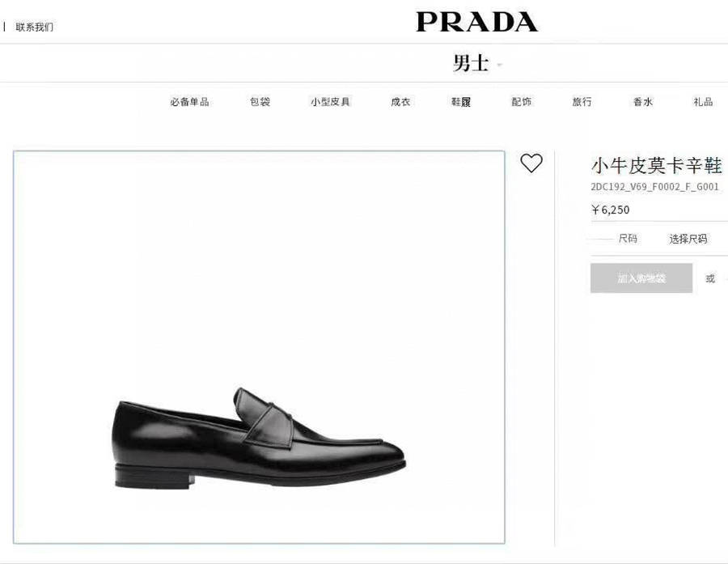Image resolution: width=728 pixels, height=564 pixels.
Task: Click the product code 2DC192_V69_F0002_F_G001
Action: [654, 187]
